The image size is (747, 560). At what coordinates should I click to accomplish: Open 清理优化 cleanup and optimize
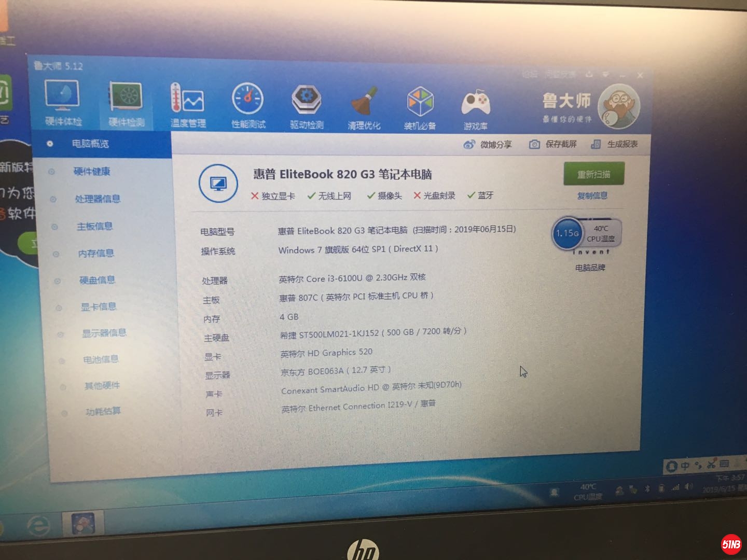click(364, 108)
